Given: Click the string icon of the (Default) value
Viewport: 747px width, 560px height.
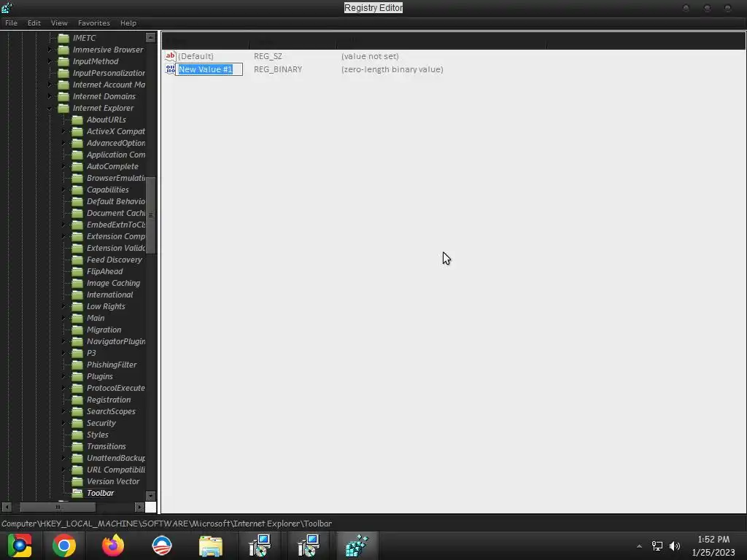Looking at the screenshot, I should pyautogui.click(x=170, y=56).
